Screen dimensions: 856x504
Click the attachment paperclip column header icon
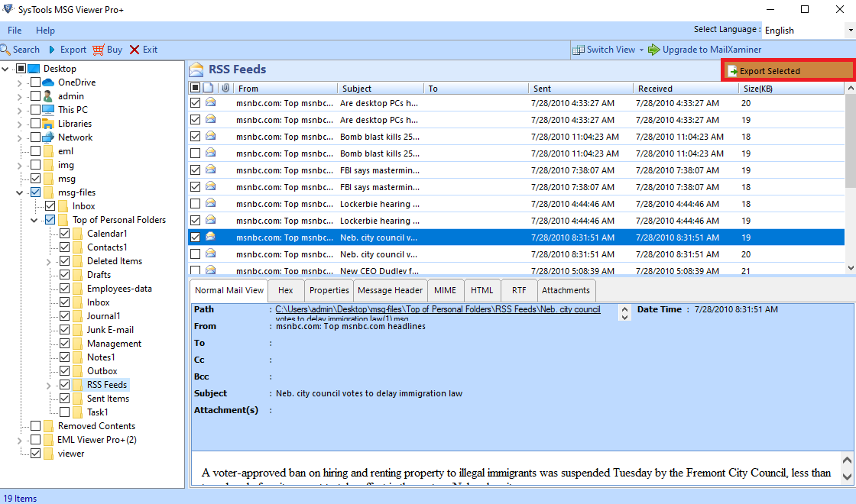(225, 88)
